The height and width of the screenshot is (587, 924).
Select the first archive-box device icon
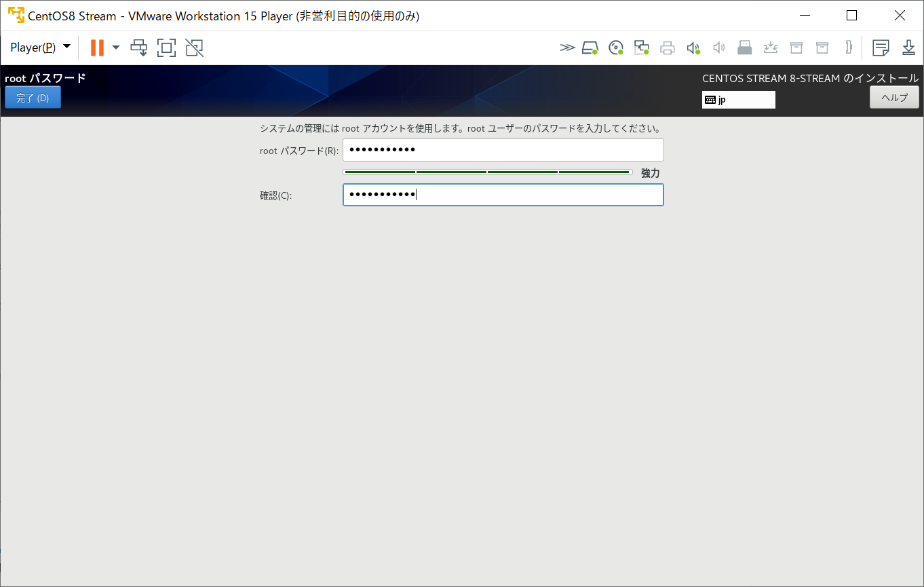click(796, 48)
